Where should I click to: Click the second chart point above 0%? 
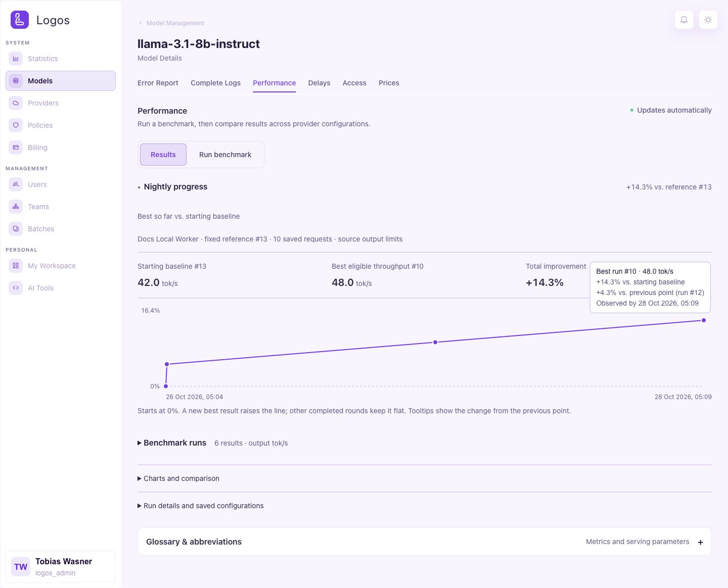click(167, 364)
